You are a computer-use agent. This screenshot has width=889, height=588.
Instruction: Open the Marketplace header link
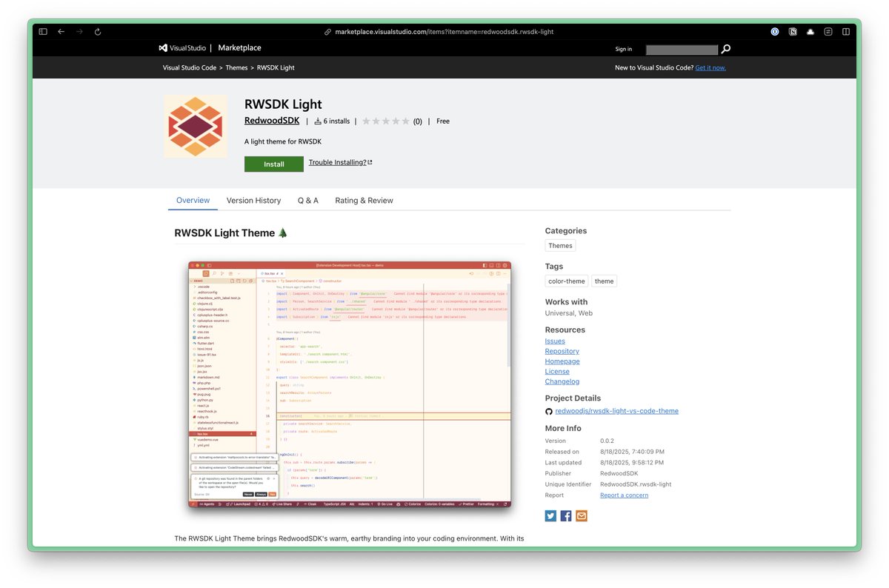pyautogui.click(x=240, y=47)
